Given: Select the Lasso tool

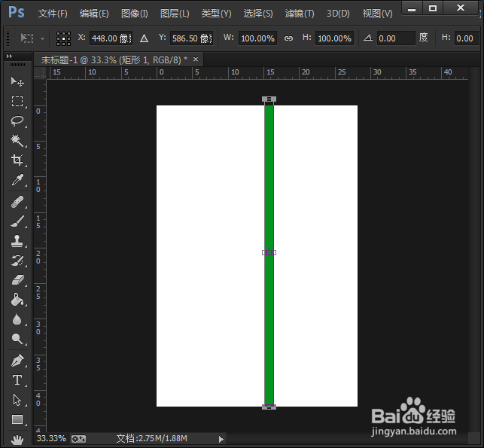Looking at the screenshot, I should tap(17, 121).
